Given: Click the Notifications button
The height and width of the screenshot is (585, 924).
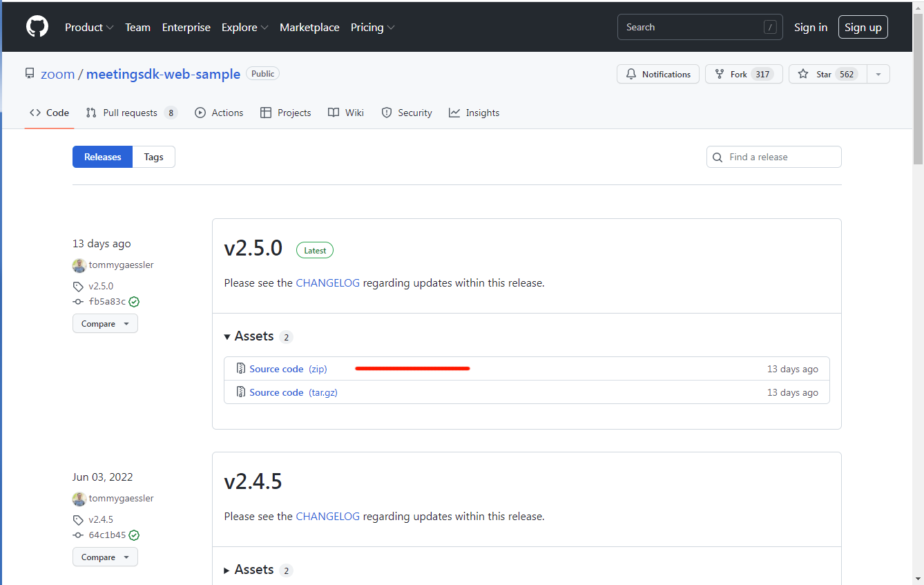Looking at the screenshot, I should [x=658, y=74].
